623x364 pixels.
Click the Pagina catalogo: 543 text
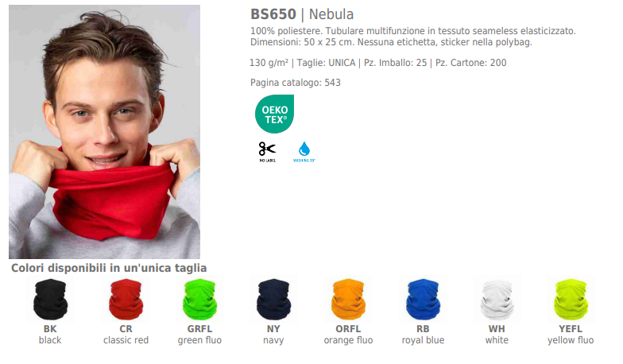coord(296,83)
